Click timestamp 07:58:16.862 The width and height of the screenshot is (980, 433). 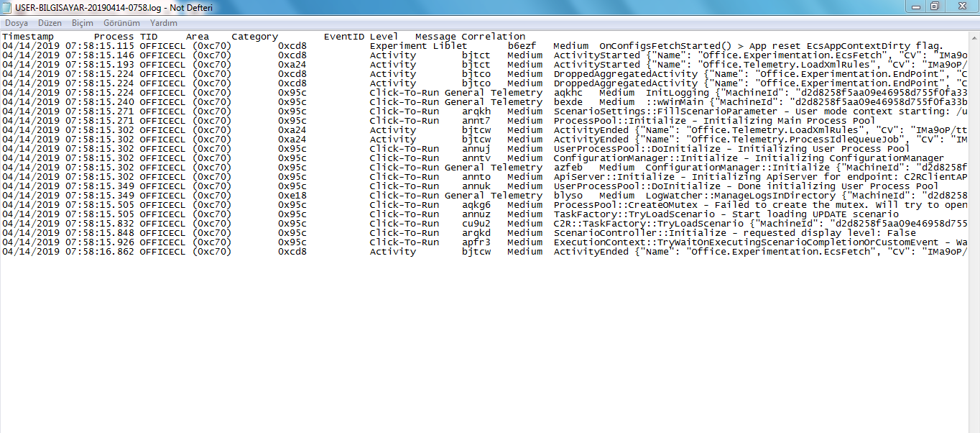pos(100,252)
